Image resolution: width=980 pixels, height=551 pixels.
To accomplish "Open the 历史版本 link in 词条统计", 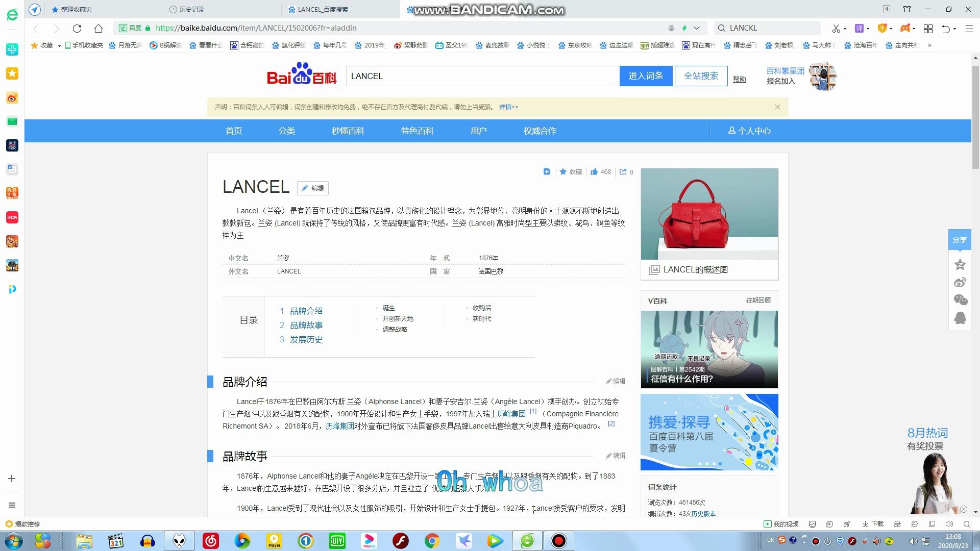I will pos(703,514).
